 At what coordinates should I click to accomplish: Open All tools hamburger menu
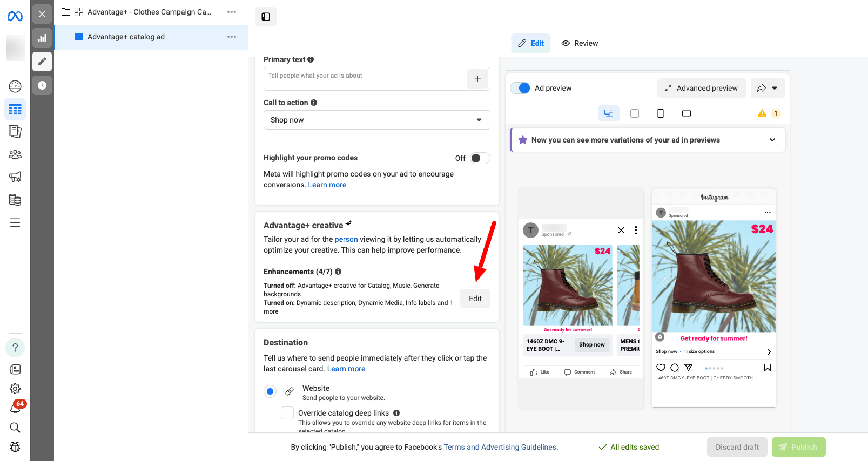click(x=15, y=222)
